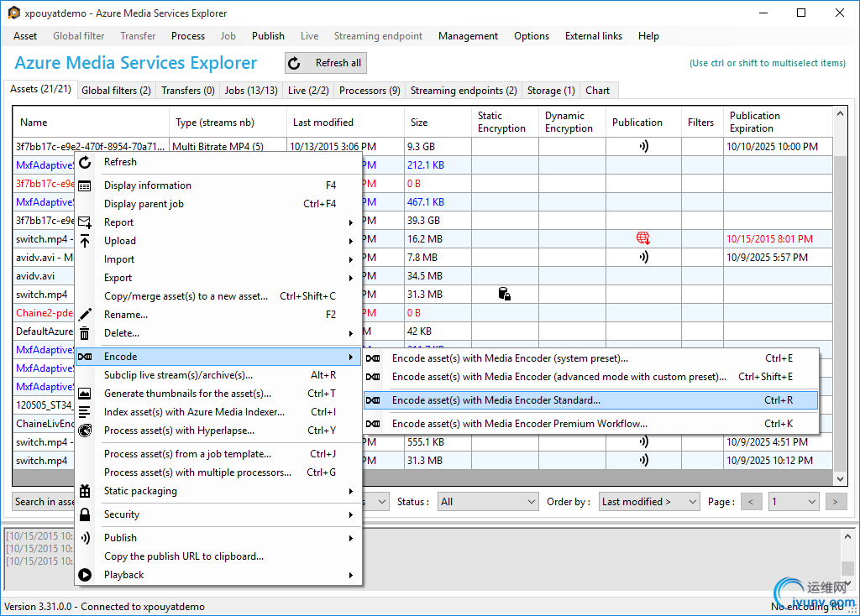Open the Management menu
The image size is (860, 616).
468,36
